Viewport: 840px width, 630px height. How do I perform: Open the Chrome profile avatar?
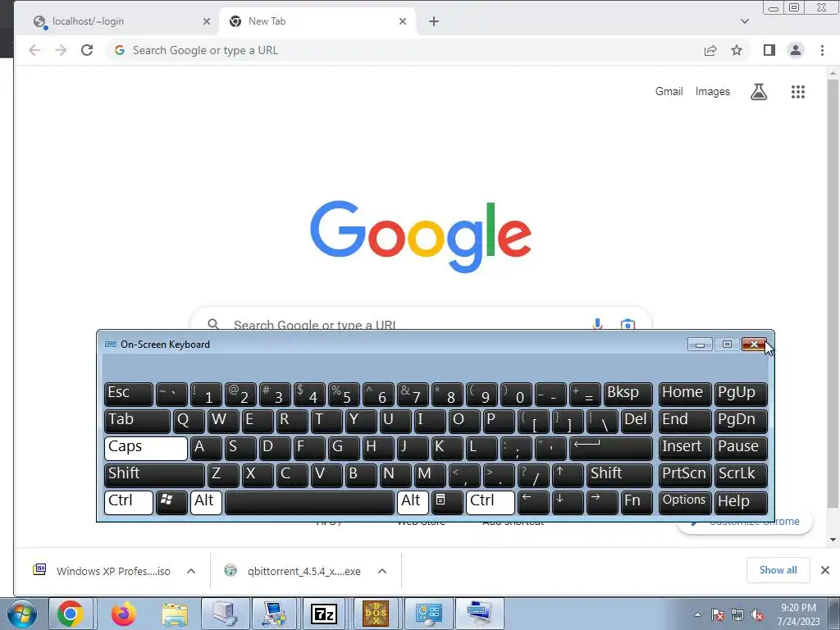click(796, 50)
